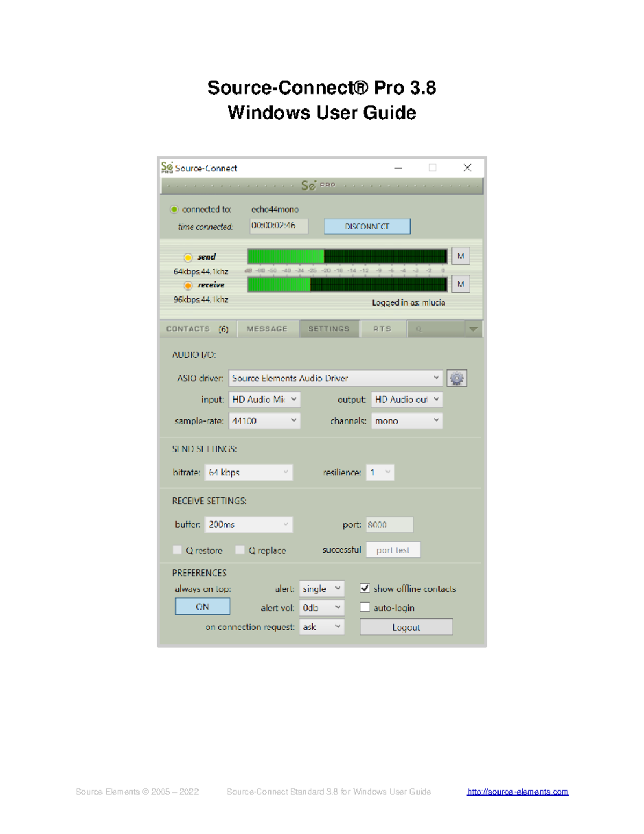Mute the receive channel with M button

[460, 284]
